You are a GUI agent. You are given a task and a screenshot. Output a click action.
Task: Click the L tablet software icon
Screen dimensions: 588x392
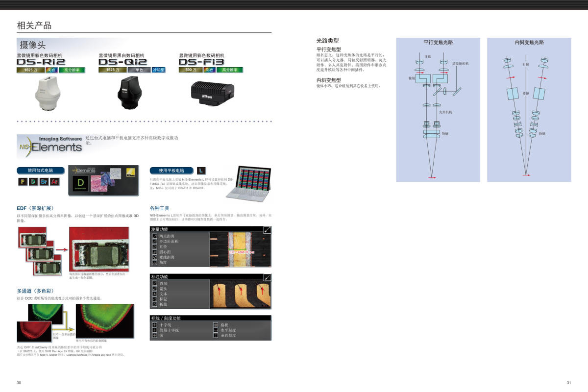coord(202,171)
